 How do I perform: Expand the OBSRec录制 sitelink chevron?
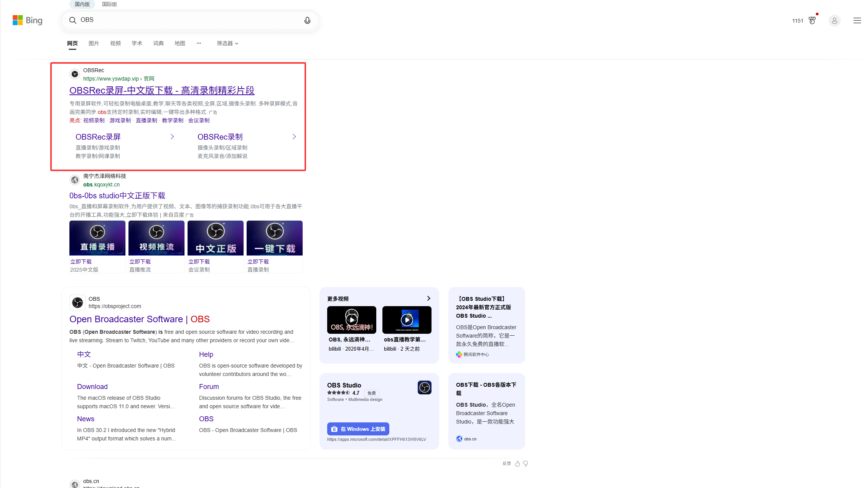coord(294,137)
